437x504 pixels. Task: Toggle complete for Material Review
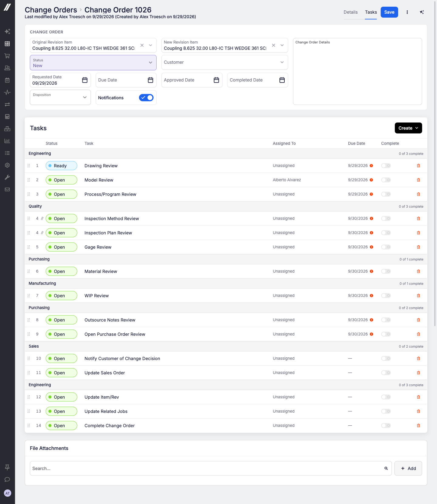pyautogui.click(x=386, y=271)
